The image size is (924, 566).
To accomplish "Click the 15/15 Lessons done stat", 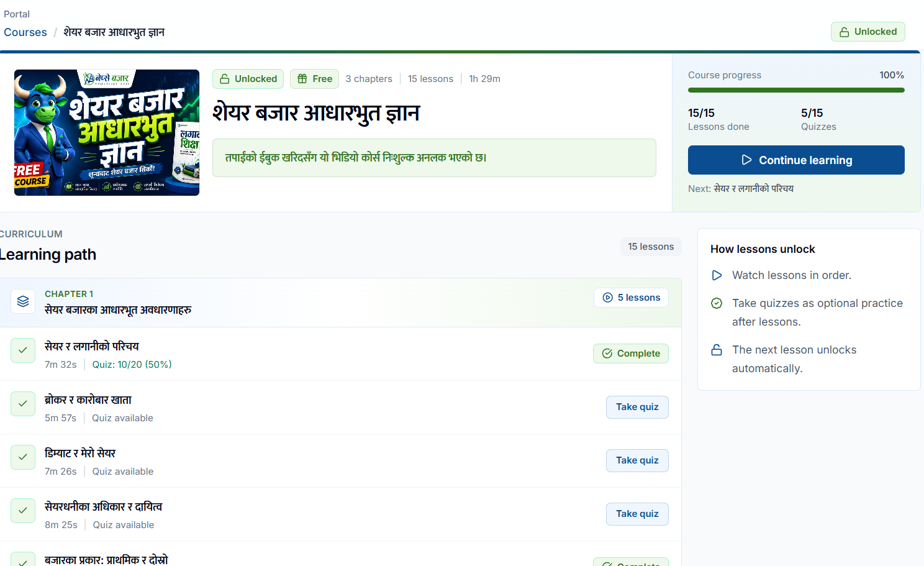I will point(718,119).
